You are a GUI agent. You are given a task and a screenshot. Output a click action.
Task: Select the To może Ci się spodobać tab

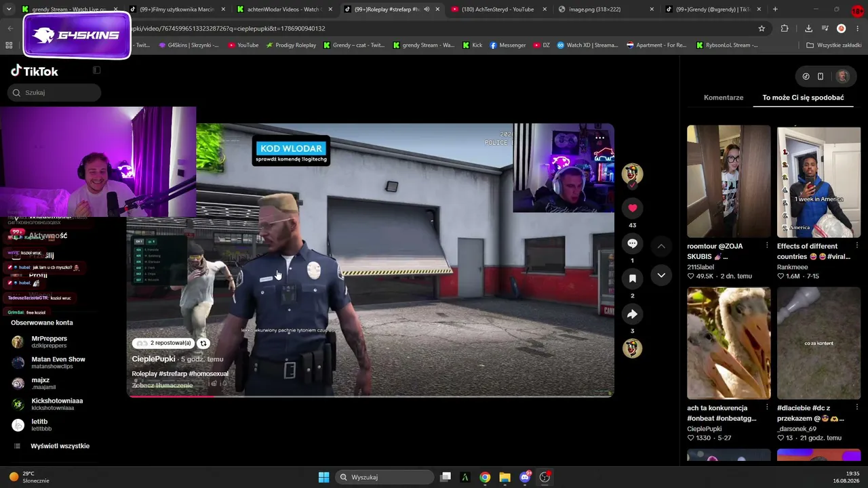(803, 98)
